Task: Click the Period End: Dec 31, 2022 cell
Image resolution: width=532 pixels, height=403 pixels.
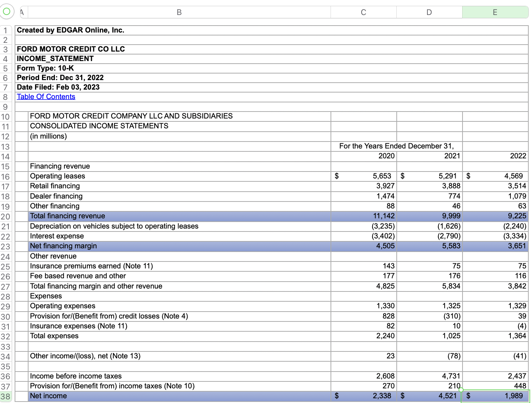Action: point(59,78)
